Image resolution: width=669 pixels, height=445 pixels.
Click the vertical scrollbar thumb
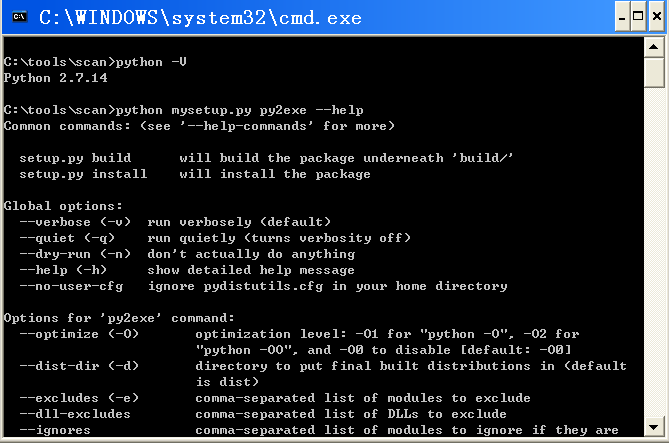pos(653,73)
